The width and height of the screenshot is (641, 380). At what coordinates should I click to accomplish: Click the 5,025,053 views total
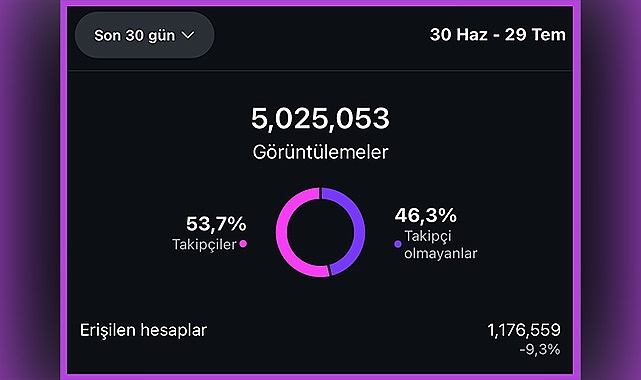(x=320, y=118)
